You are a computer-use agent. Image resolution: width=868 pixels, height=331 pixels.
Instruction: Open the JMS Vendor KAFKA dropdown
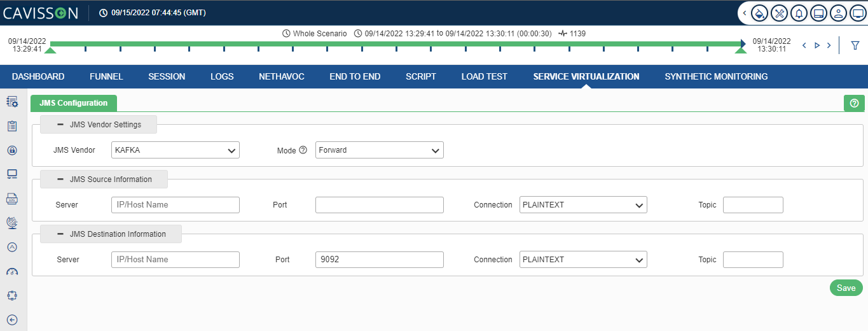(176, 150)
